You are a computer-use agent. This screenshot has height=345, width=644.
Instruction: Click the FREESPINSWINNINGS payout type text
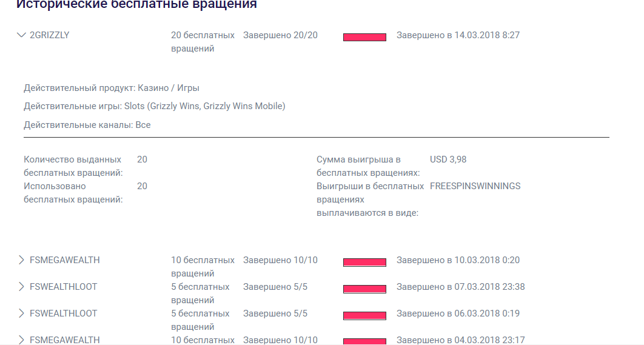475,186
